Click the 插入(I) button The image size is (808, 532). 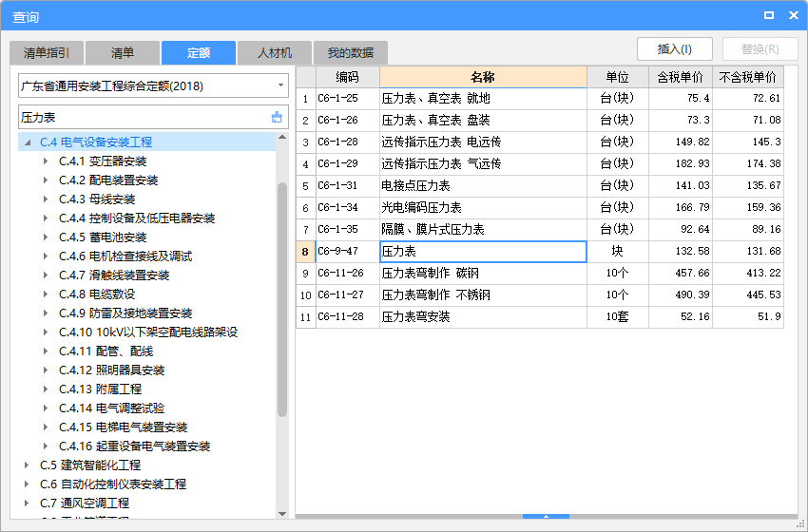coord(675,49)
